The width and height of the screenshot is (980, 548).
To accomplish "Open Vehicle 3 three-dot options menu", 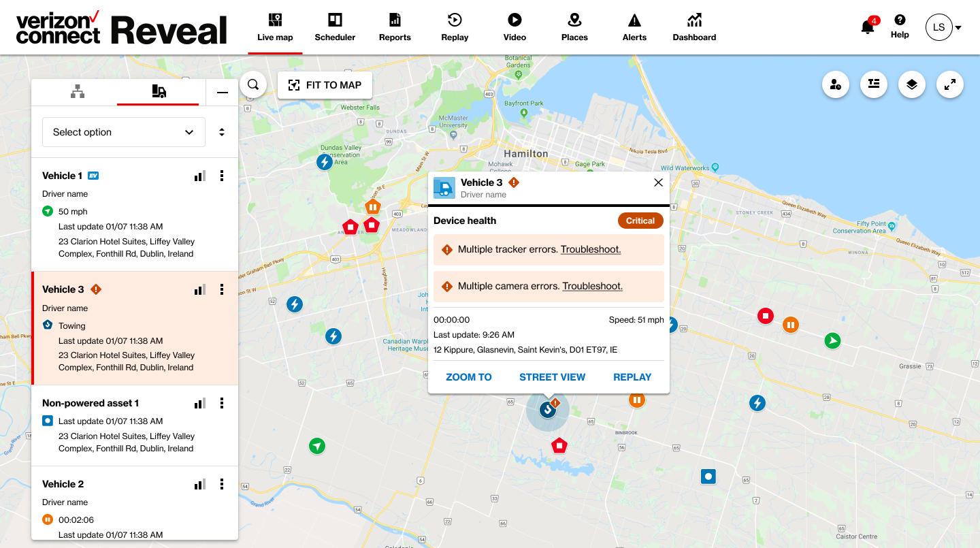I will [x=222, y=289].
